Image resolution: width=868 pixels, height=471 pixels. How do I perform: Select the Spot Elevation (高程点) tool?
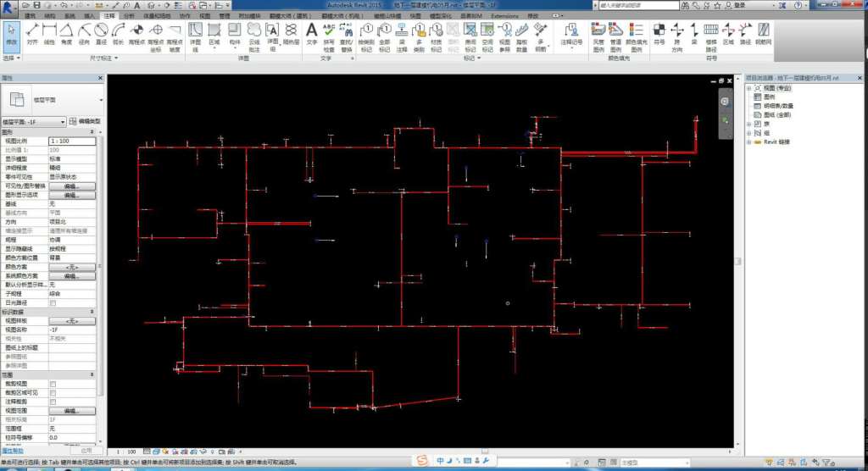(136, 34)
